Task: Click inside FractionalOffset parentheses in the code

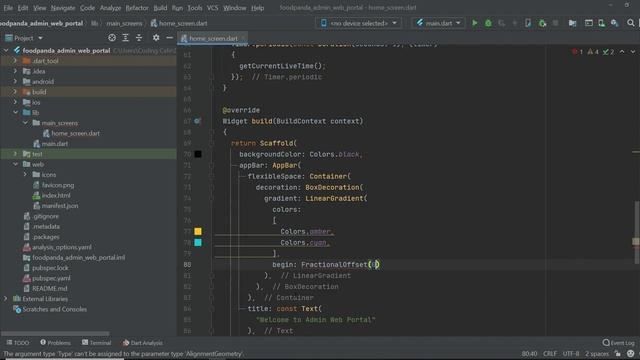Action: [x=374, y=264]
